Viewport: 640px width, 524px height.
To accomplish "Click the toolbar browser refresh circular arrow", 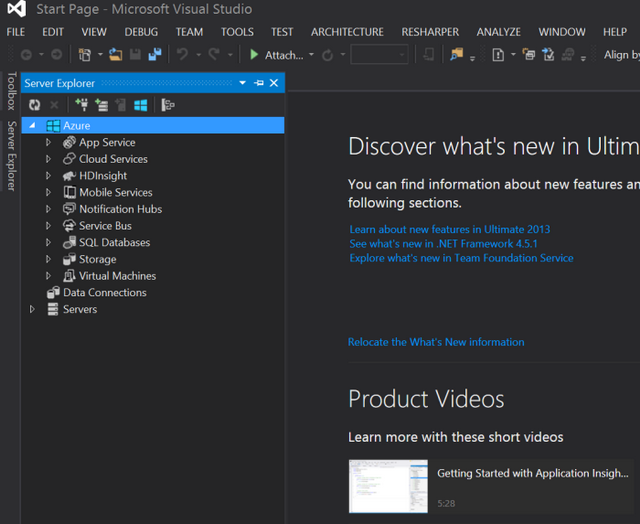I will click(327, 55).
